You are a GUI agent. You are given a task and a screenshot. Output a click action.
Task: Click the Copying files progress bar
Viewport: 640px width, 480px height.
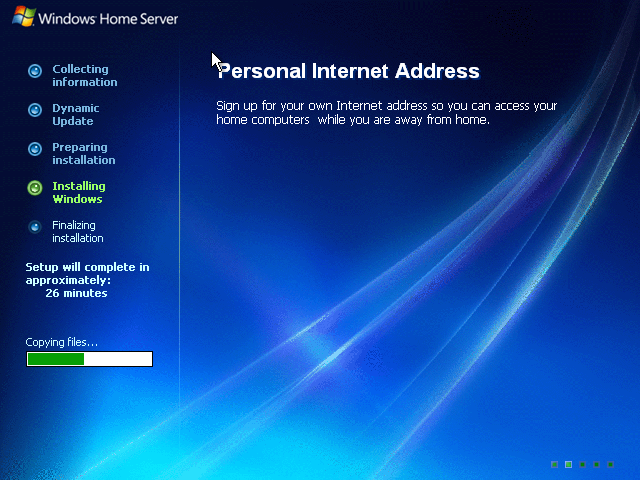pos(89,359)
